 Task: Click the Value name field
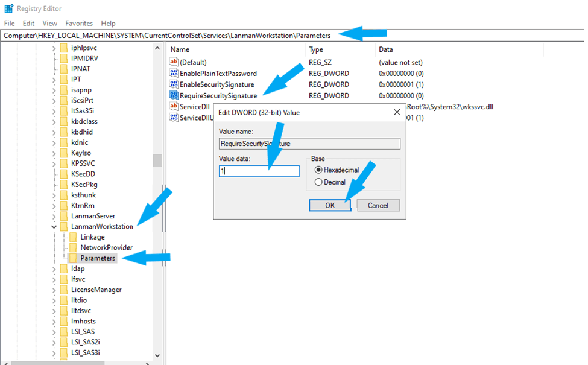(309, 144)
